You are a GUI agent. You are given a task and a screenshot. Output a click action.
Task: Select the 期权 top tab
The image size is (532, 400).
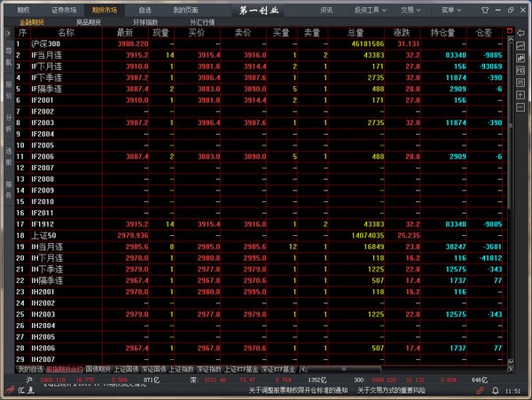pos(23,10)
